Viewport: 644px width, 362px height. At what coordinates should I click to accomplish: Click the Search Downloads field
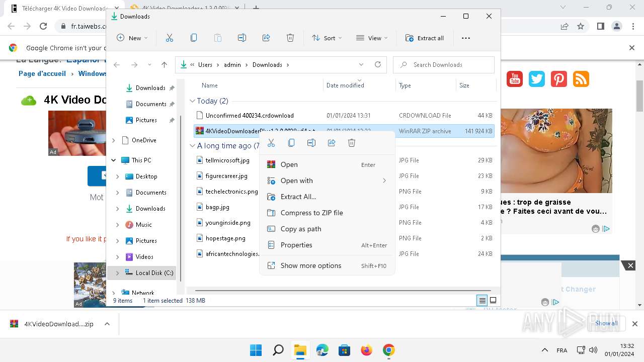click(x=444, y=65)
